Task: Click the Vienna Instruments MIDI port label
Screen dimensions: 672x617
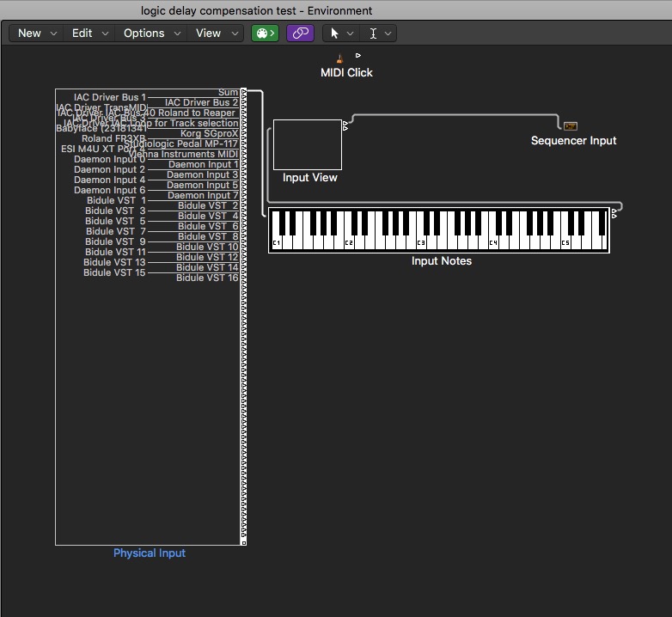Action: click(x=183, y=154)
